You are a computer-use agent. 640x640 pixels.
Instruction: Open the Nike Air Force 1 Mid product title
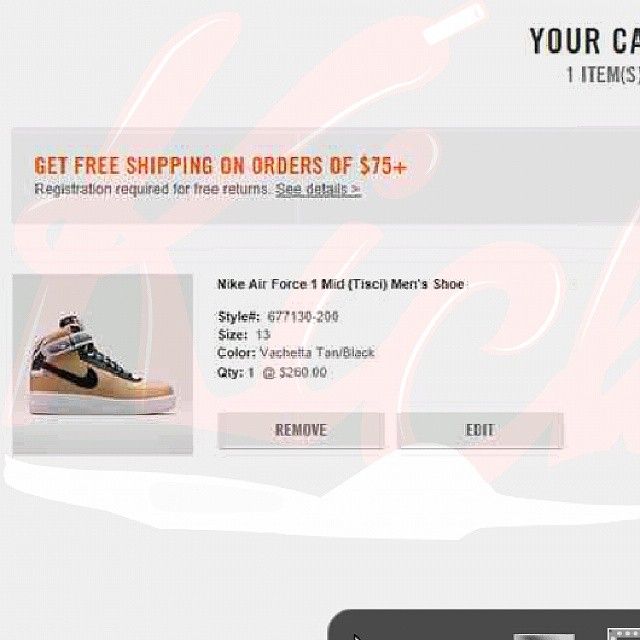tap(341, 284)
